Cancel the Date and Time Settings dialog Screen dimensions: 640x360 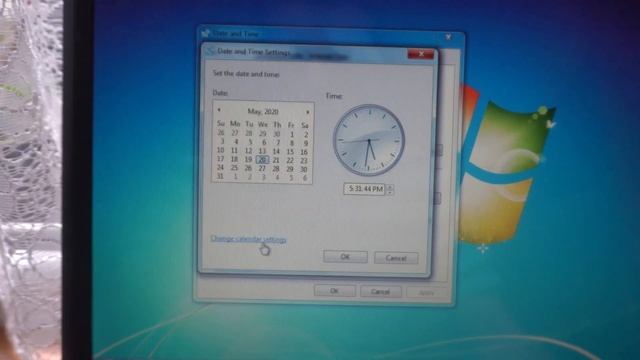396,258
